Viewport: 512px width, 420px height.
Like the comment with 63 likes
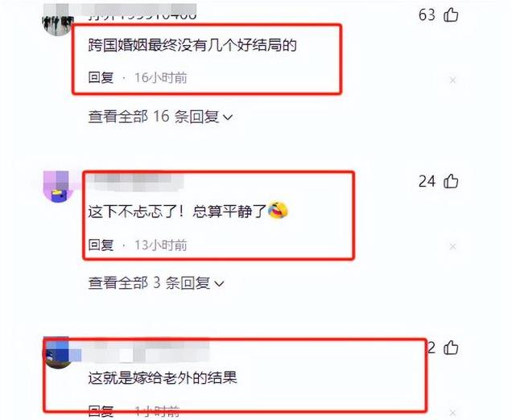451,14
